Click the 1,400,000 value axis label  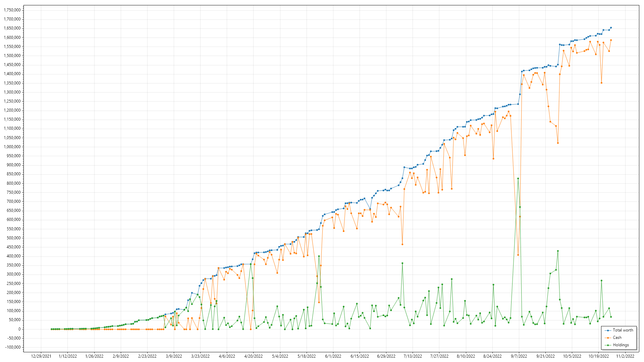[12, 74]
